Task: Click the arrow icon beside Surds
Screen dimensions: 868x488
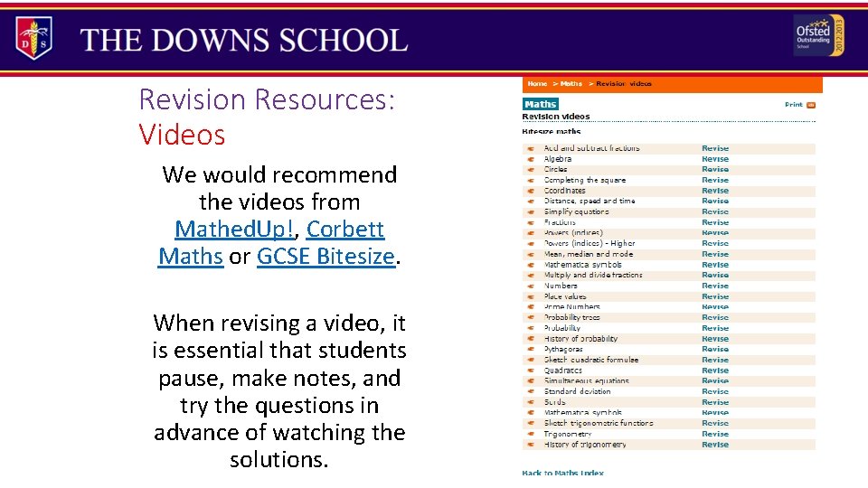Action: (531, 402)
